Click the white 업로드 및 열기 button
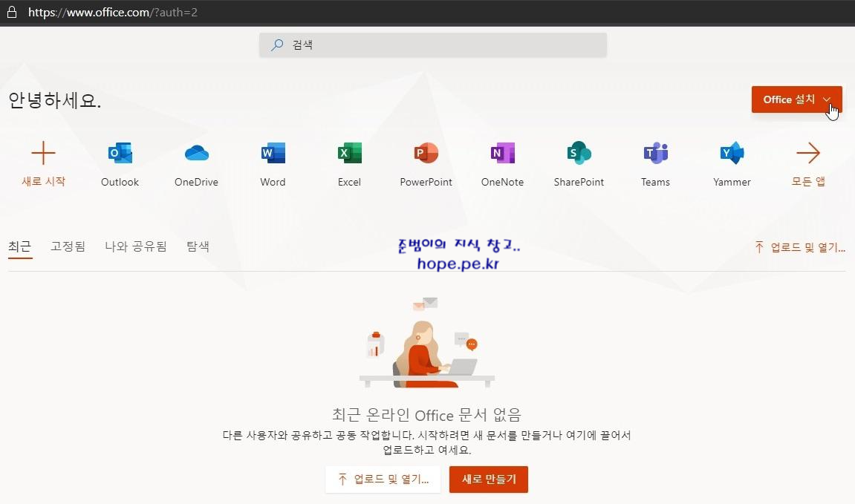The width and height of the screenshot is (855, 504). click(383, 480)
